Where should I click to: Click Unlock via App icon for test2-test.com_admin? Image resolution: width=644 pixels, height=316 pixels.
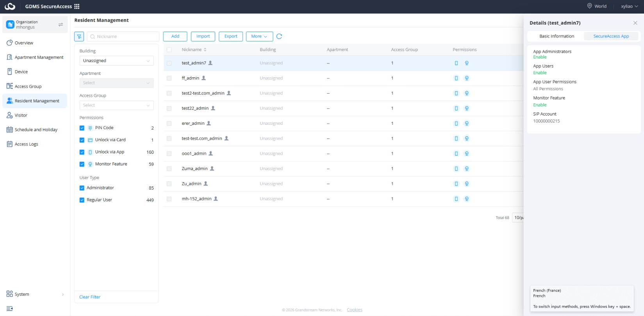[x=456, y=93]
